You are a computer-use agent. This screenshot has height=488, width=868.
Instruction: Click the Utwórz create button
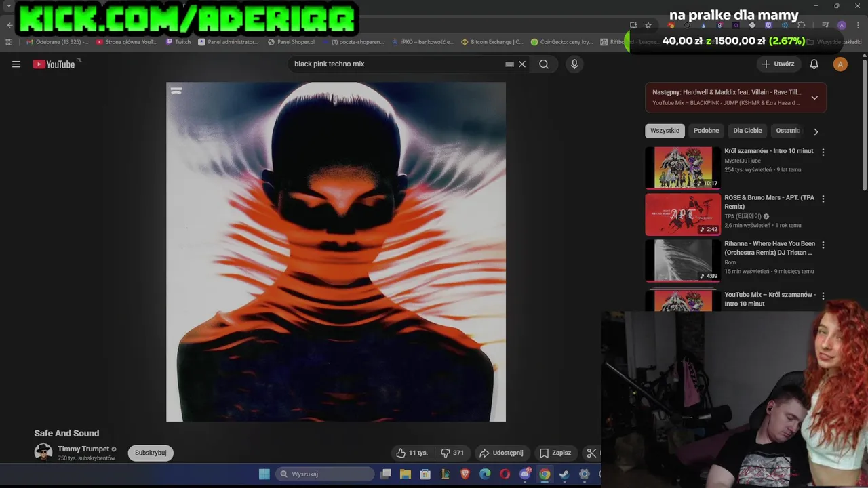coord(778,64)
